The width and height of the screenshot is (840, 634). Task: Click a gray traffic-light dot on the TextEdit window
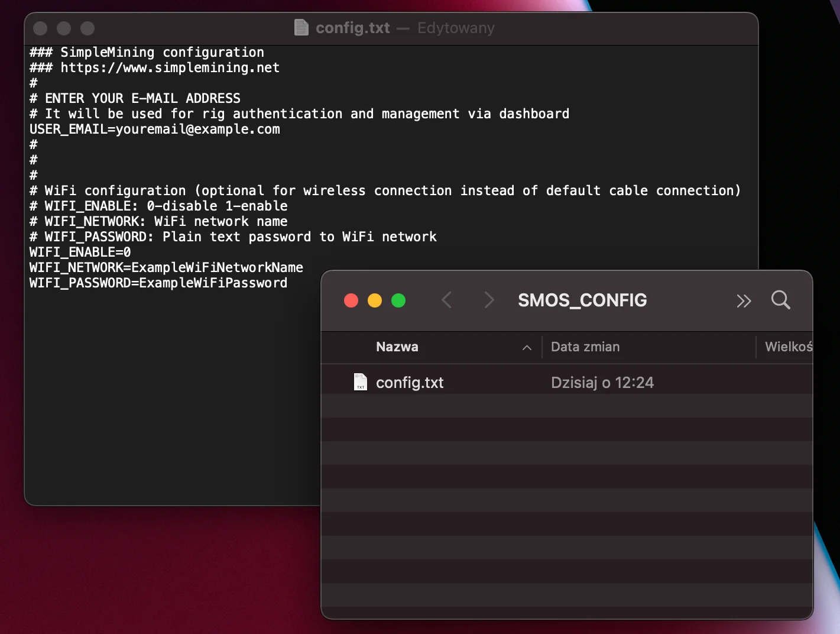pos(64,28)
